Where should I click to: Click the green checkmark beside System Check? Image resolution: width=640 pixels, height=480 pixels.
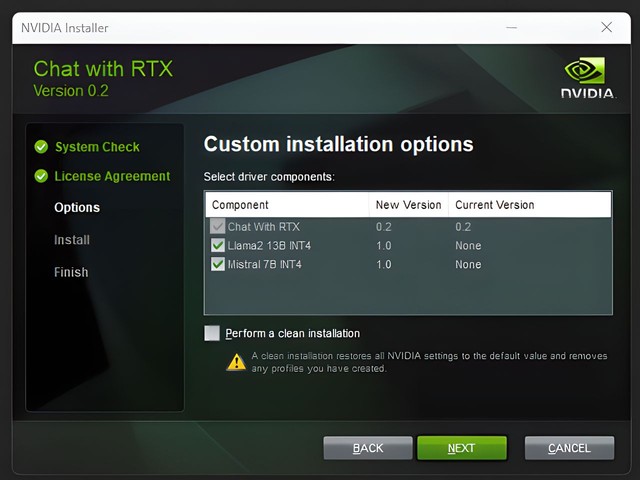[41, 147]
